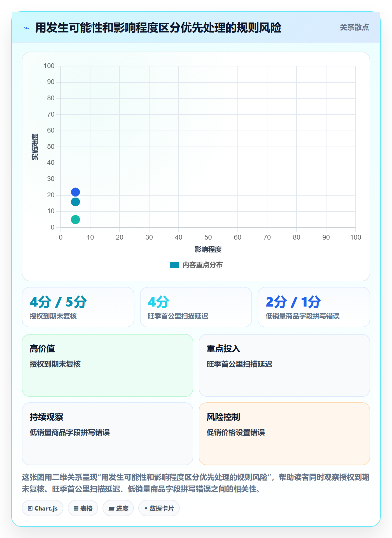Image resolution: width=392 pixels, height=538 pixels.
Task: Click the lightning bolt icon beside the title
Action: click(27, 28)
